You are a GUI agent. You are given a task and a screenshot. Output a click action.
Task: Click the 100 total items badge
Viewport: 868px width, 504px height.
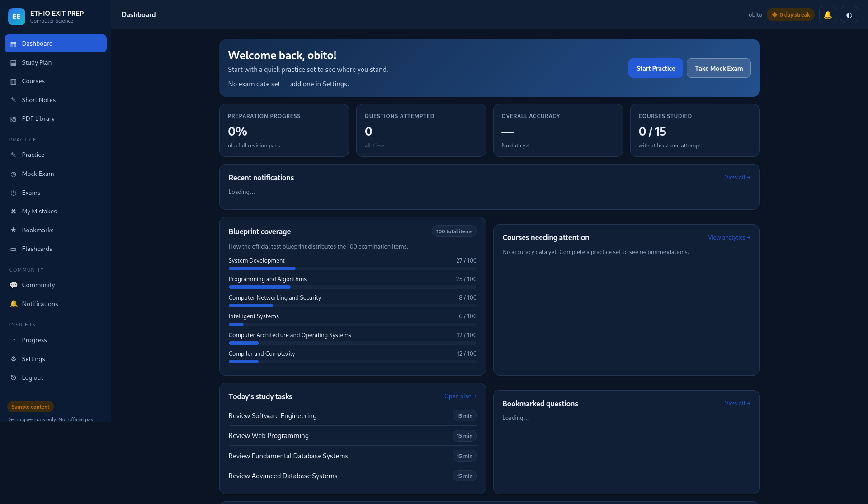pyautogui.click(x=454, y=231)
